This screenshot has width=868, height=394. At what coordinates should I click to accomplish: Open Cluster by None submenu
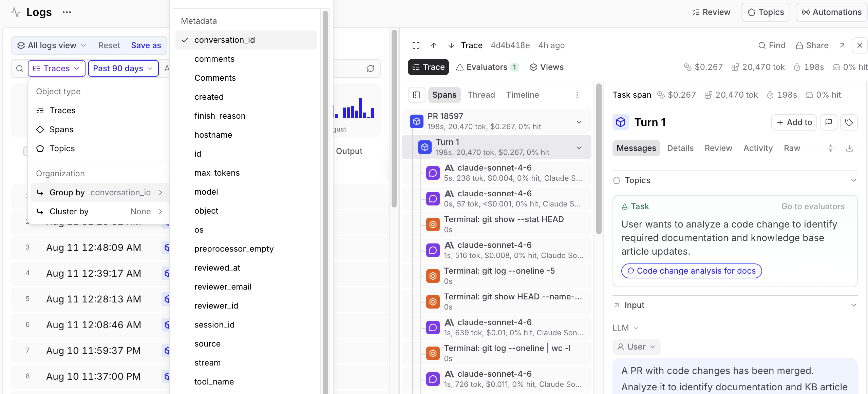[100, 212]
